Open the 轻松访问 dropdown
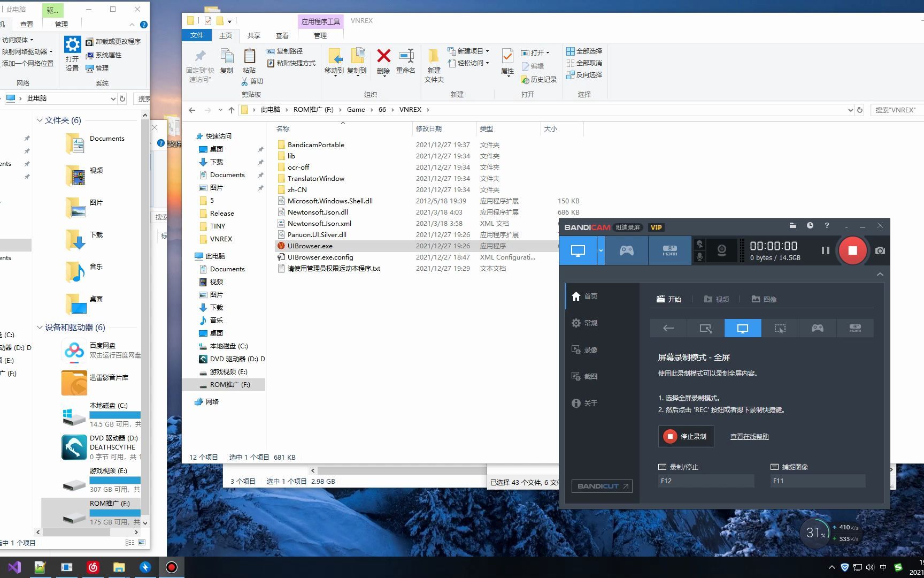 point(468,63)
